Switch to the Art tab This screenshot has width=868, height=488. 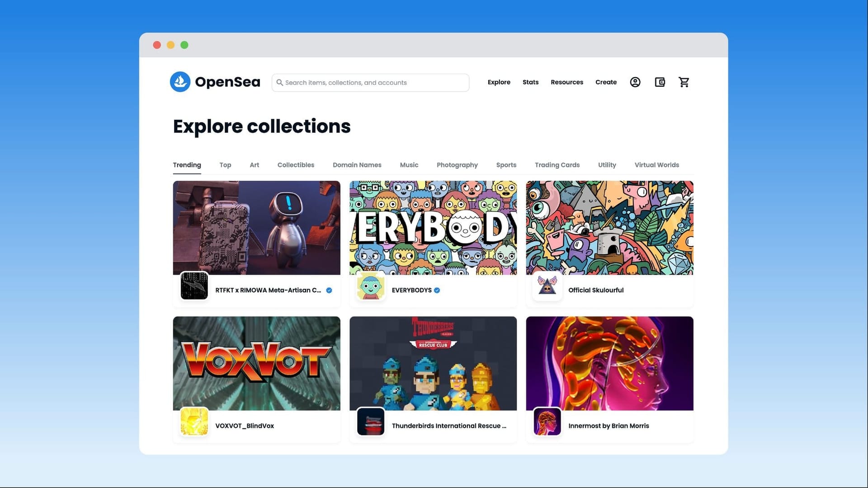(x=254, y=165)
